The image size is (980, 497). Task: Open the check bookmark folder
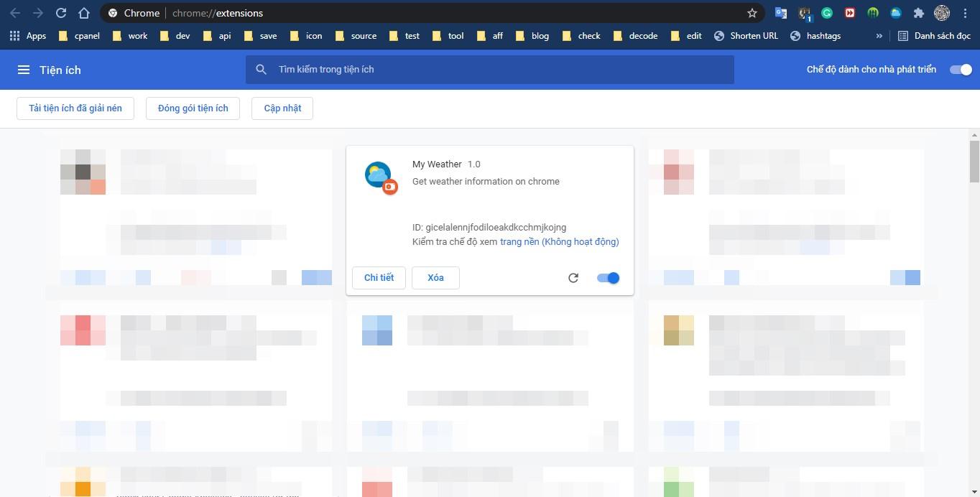click(x=581, y=36)
